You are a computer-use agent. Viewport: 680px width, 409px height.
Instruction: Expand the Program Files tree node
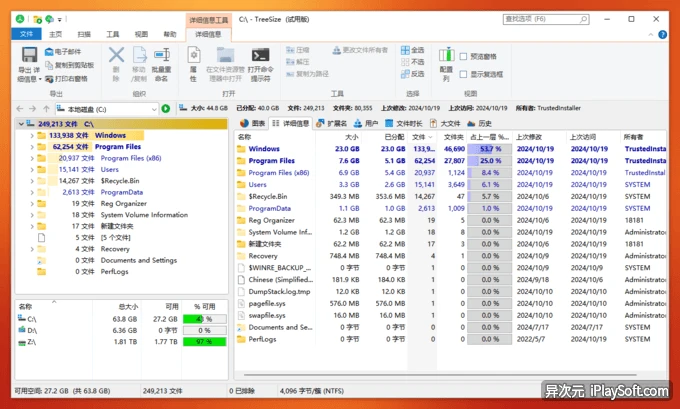(x=32, y=147)
